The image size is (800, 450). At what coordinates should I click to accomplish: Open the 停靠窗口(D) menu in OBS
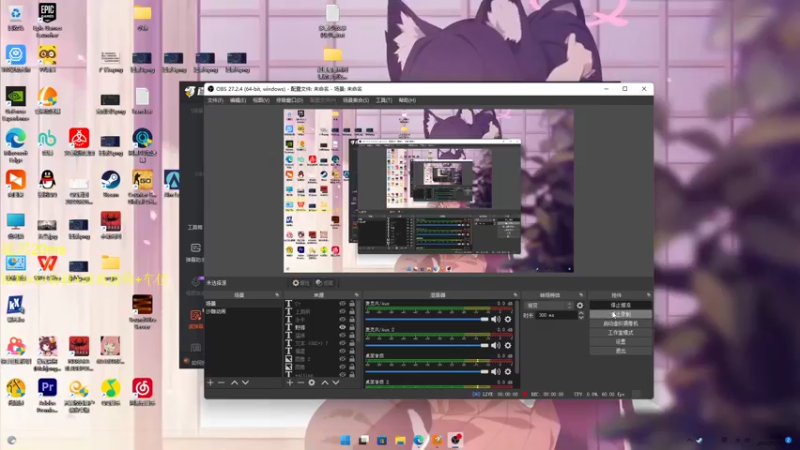[x=289, y=101]
